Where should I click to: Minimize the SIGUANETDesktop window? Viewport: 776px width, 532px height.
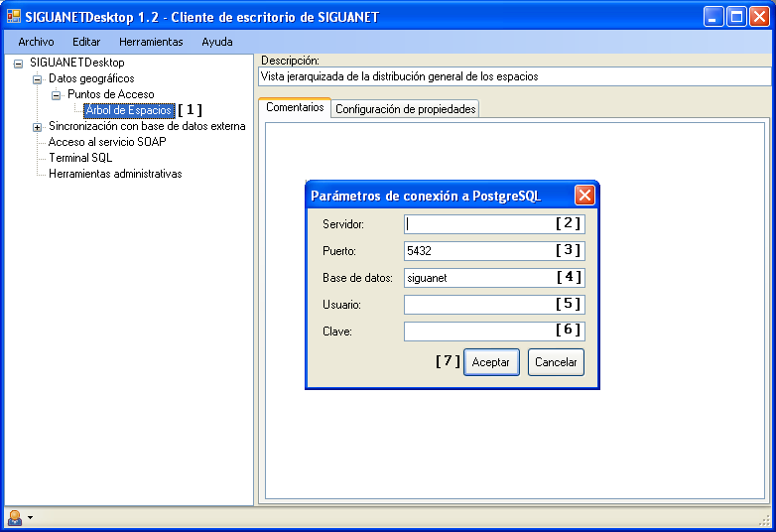tap(713, 17)
